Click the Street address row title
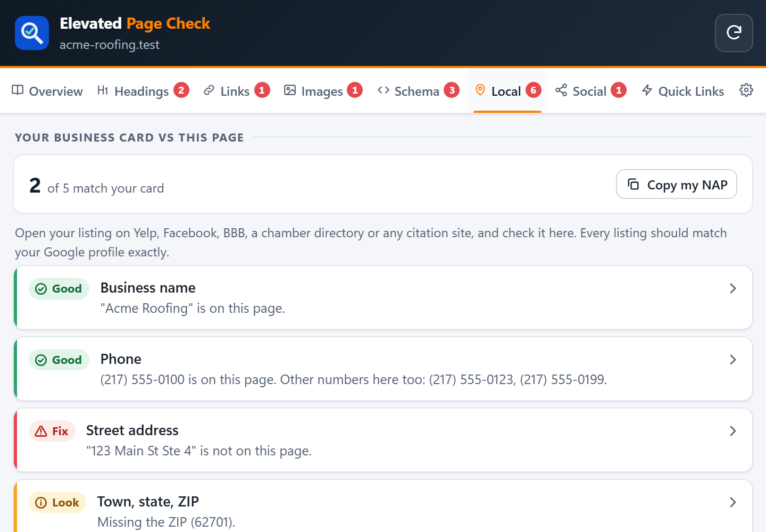 (x=132, y=430)
